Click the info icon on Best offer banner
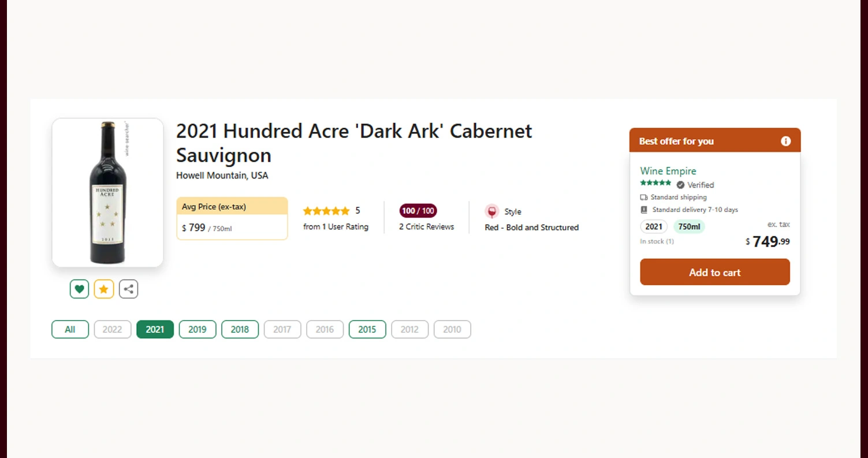 785,141
